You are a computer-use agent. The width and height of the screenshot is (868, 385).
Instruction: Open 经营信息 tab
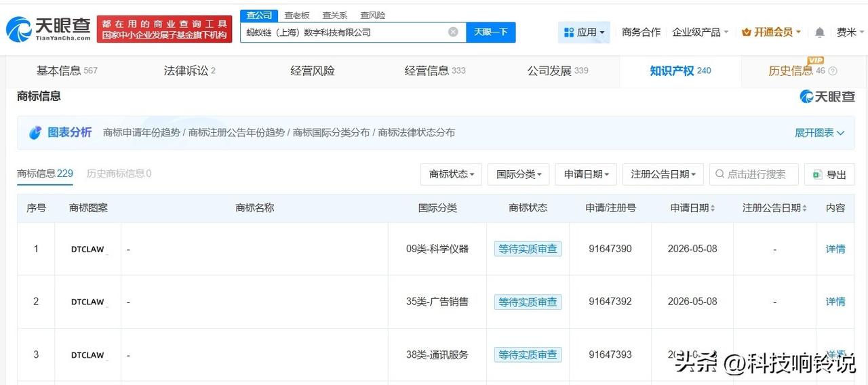coord(435,70)
